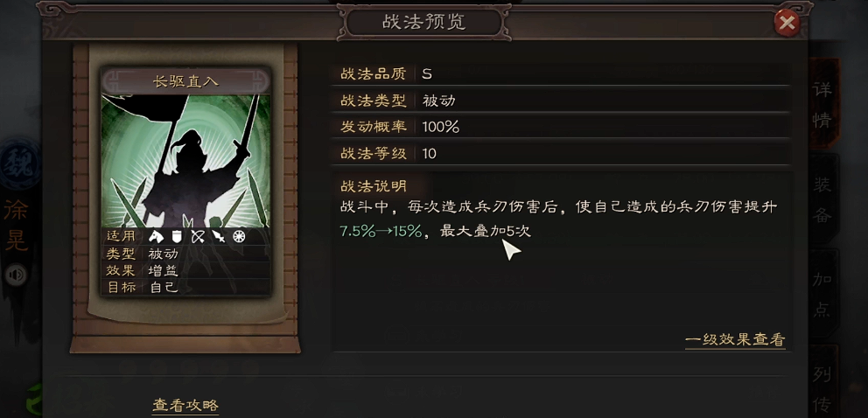Click the 一级效果查看 link

click(x=735, y=339)
